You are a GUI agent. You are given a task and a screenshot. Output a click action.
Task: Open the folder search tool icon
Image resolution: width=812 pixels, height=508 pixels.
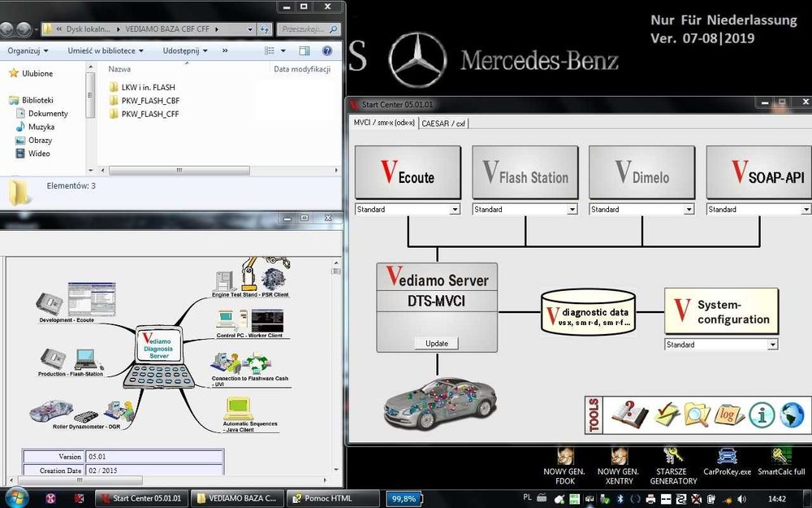pyautogui.click(x=698, y=414)
